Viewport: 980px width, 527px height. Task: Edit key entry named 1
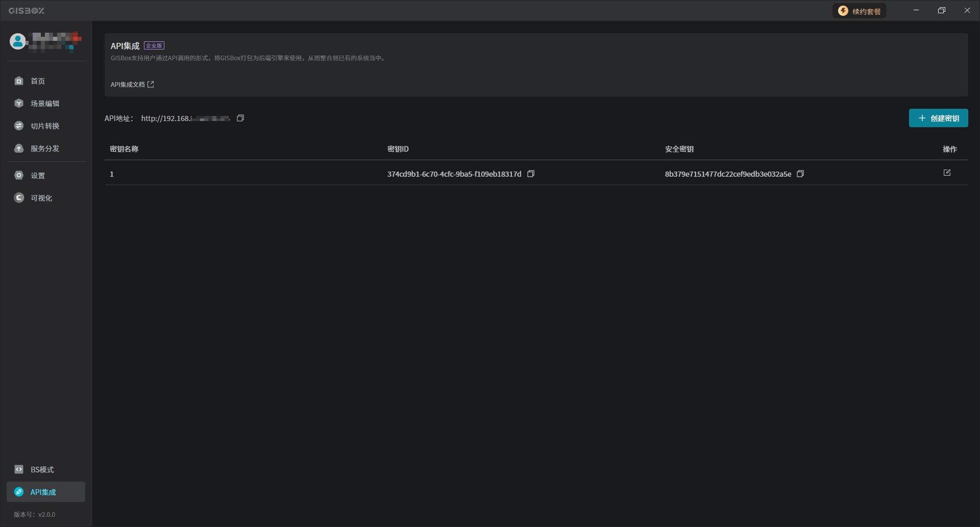(x=947, y=173)
